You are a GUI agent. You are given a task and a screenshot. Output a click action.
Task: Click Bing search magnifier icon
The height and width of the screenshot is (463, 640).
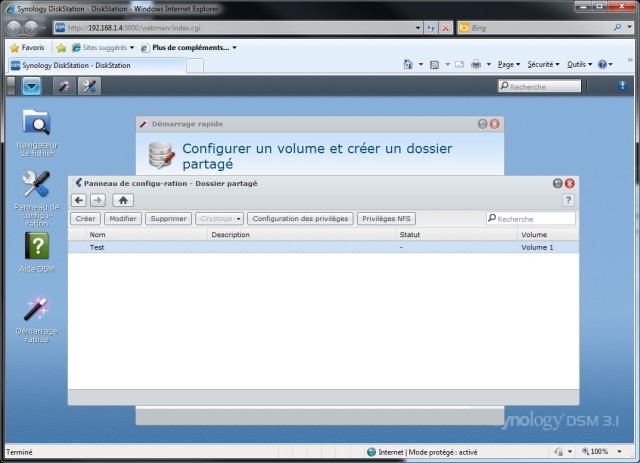618,27
